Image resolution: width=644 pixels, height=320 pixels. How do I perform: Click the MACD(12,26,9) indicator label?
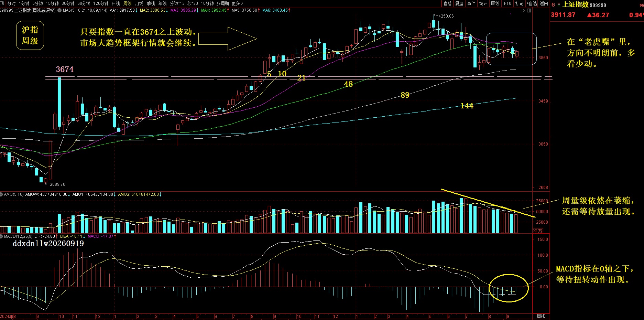(18, 236)
